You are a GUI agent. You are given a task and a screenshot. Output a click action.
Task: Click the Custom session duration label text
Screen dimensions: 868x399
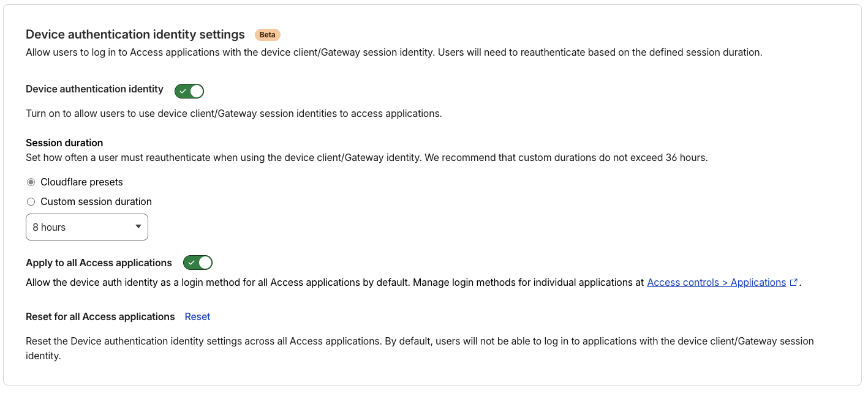click(96, 202)
